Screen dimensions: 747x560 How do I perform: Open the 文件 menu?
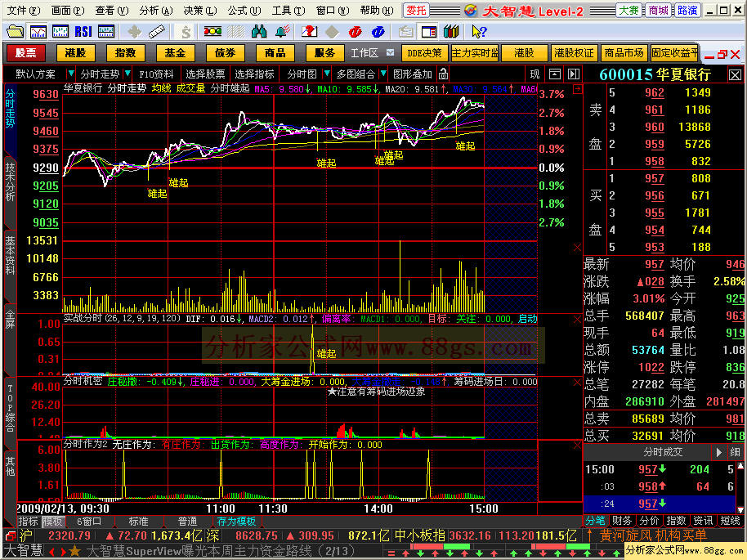point(24,10)
